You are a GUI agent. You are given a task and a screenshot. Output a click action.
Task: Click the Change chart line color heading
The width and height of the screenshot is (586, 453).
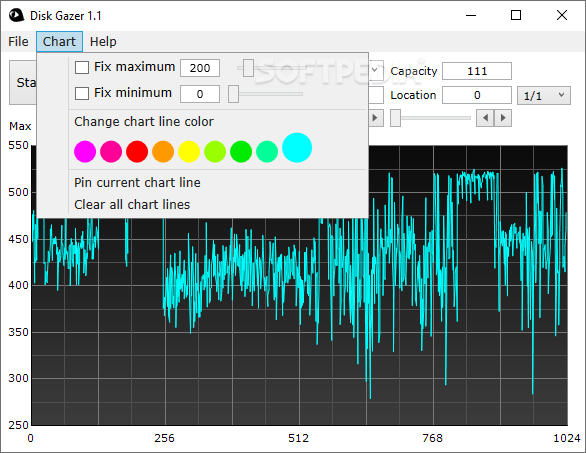click(x=144, y=122)
